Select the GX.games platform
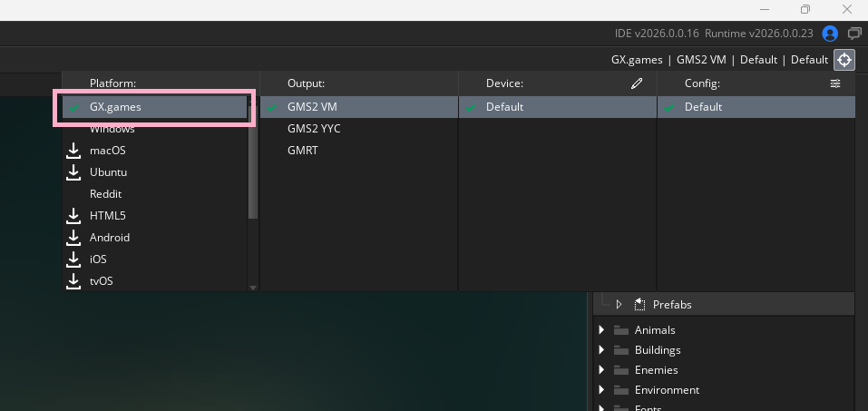Viewport: 868px width, 411px height. (x=154, y=107)
